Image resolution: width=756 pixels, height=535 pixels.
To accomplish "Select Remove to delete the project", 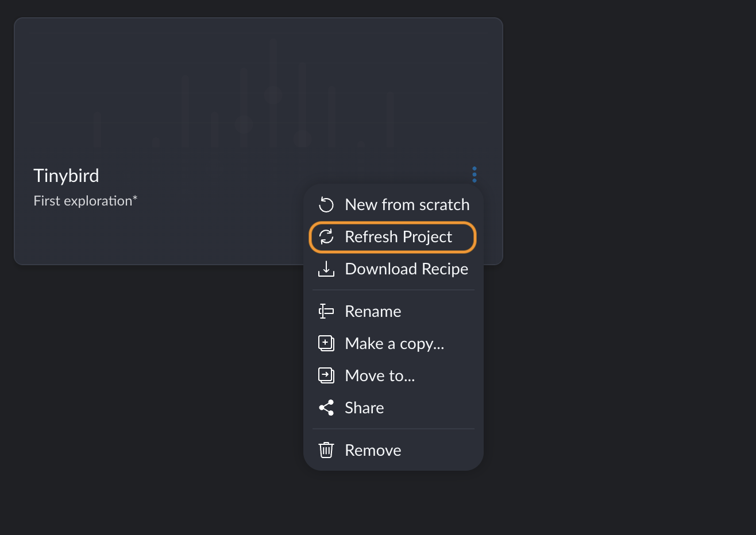I will [x=373, y=451].
